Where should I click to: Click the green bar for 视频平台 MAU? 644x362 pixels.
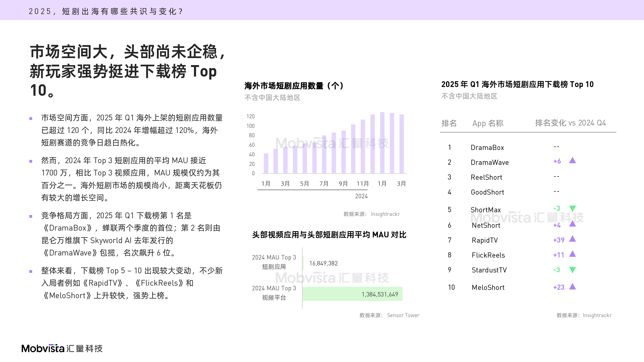coord(353,294)
